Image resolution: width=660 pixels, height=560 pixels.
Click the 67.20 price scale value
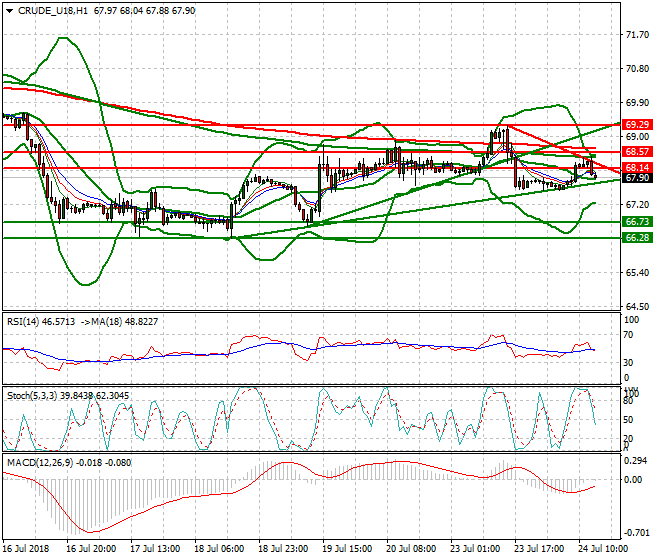tap(637, 205)
